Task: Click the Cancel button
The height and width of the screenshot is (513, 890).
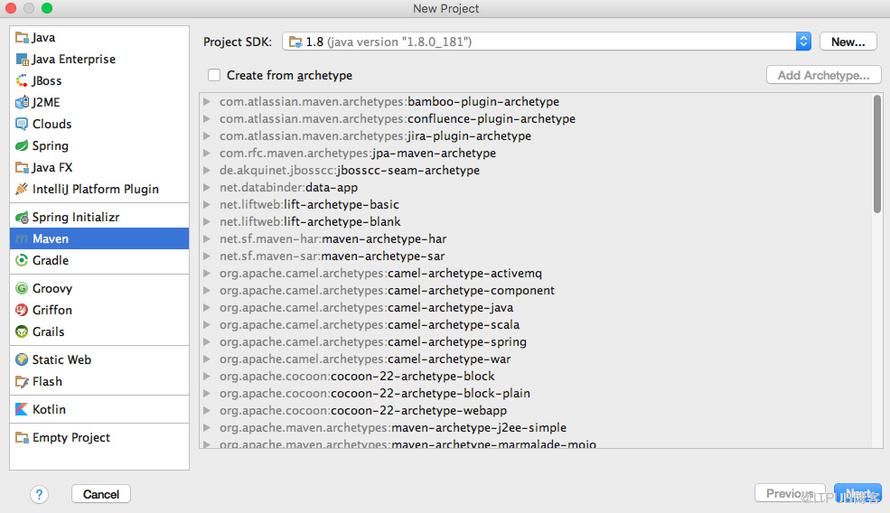Action: coord(101,494)
